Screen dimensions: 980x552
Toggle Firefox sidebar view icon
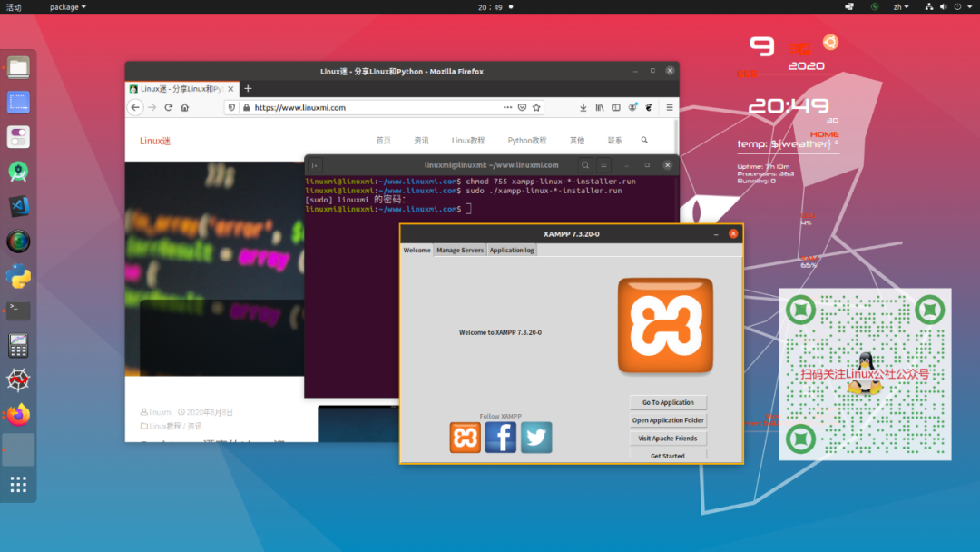[615, 107]
